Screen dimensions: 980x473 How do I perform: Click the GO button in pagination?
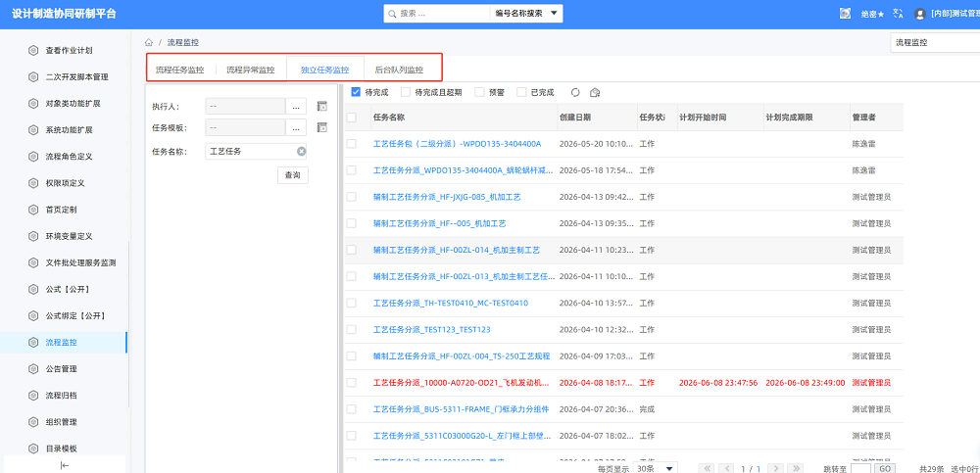click(884, 468)
